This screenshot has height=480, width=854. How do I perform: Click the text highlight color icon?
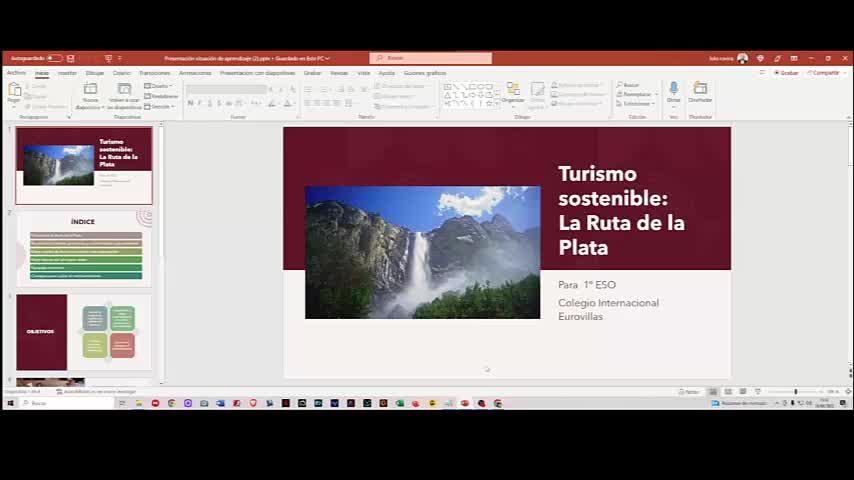tap(271, 104)
